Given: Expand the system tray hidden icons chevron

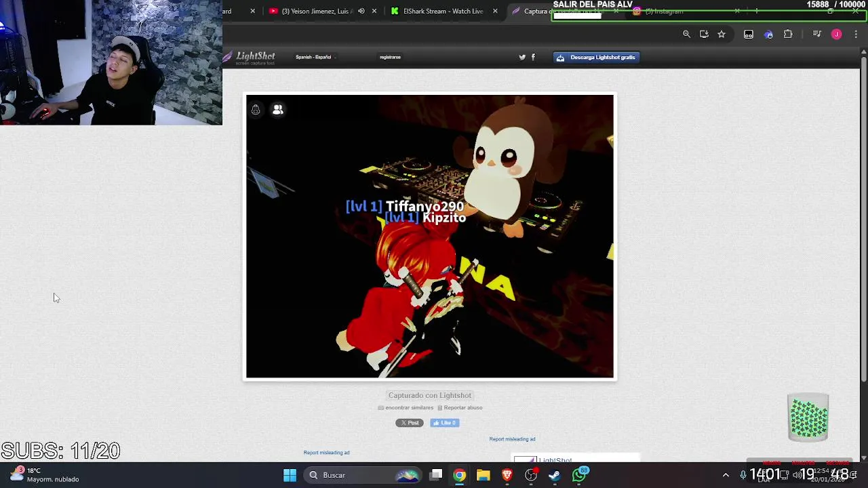Looking at the screenshot, I should 726,475.
